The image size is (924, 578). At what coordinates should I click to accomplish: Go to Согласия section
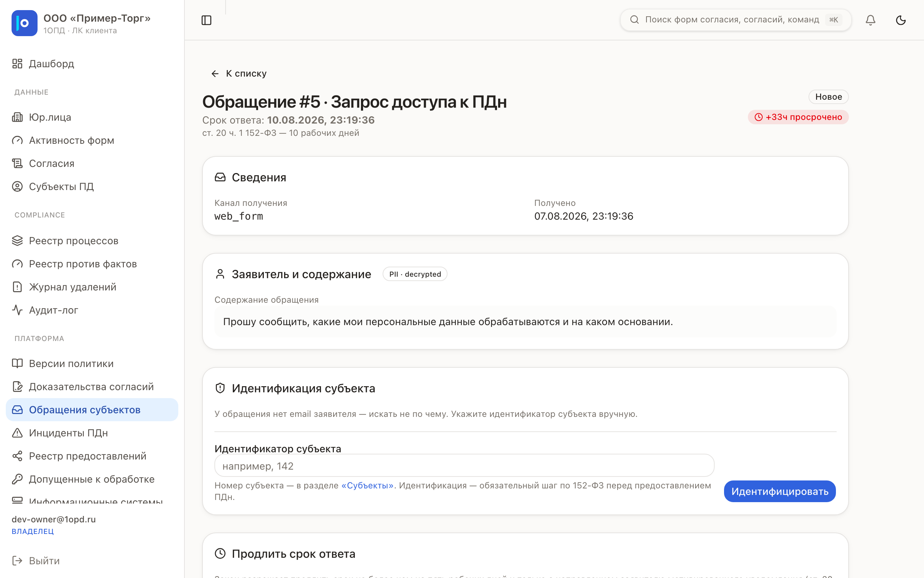(92, 163)
